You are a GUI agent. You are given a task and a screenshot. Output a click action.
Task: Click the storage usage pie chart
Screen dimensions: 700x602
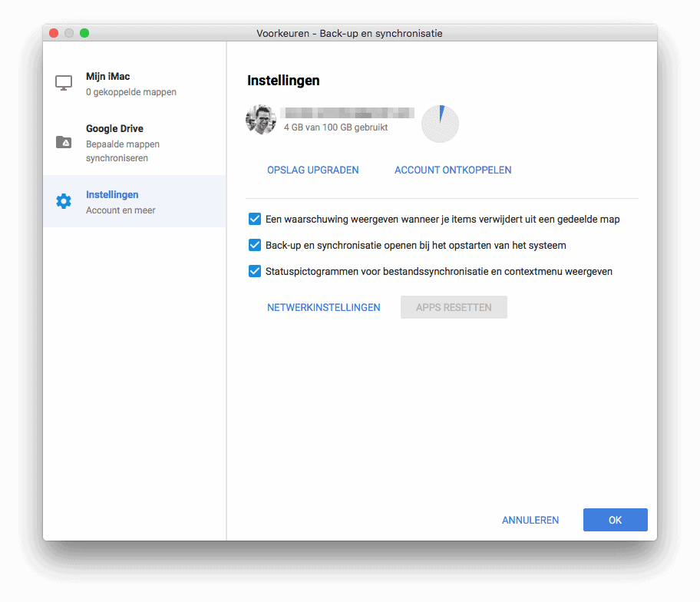tap(440, 124)
